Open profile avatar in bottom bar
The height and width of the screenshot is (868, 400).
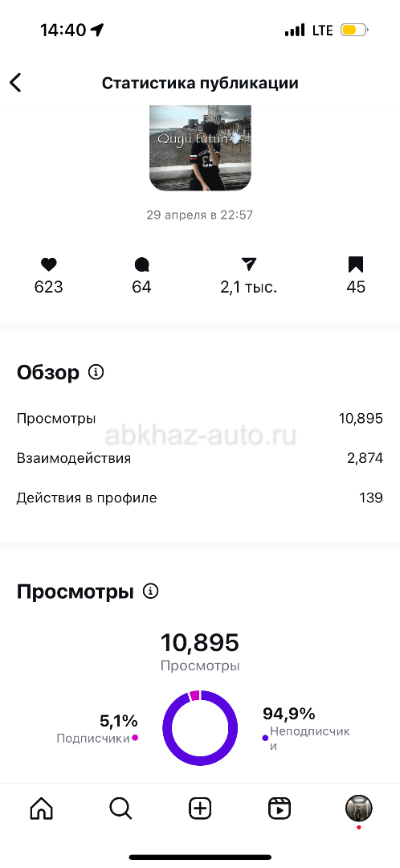[x=359, y=809]
